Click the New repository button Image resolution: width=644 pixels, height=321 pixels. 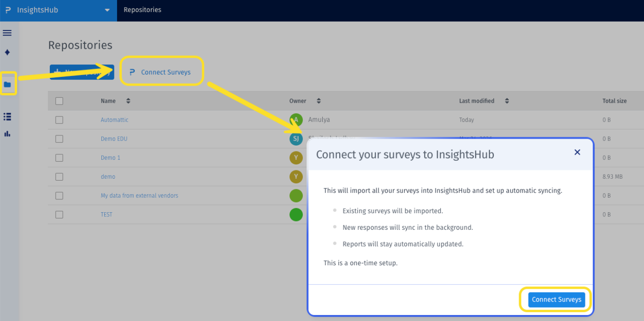[82, 72]
